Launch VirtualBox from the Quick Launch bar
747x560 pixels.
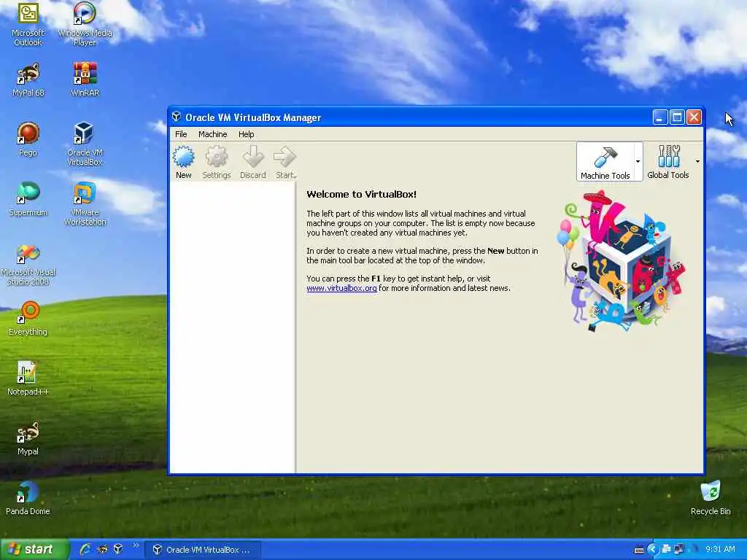click(x=118, y=550)
